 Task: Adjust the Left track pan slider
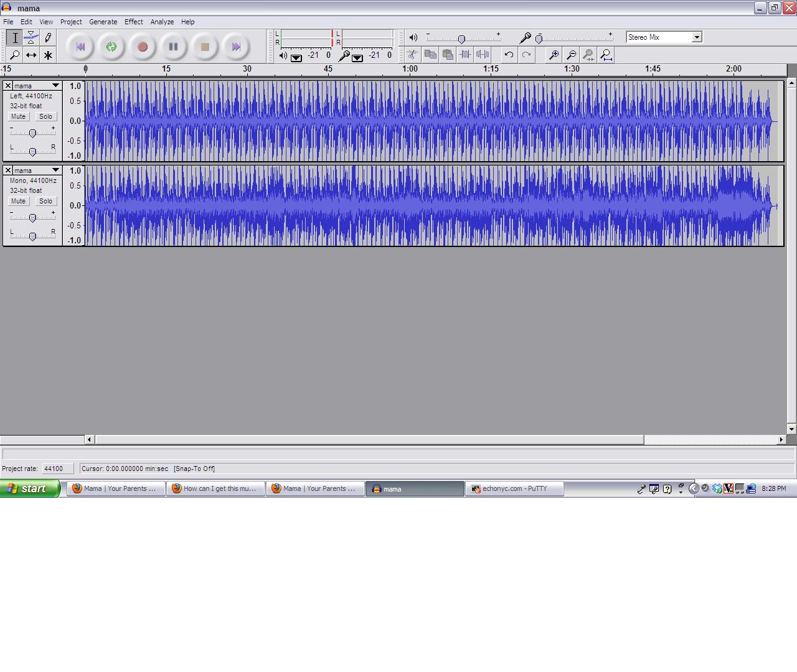pos(32,151)
